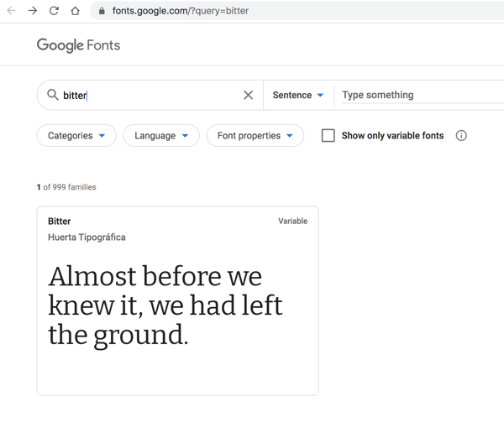Expand the Categories filter dropdown
This screenshot has height=433, width=504.
click(x=76, y=136)
